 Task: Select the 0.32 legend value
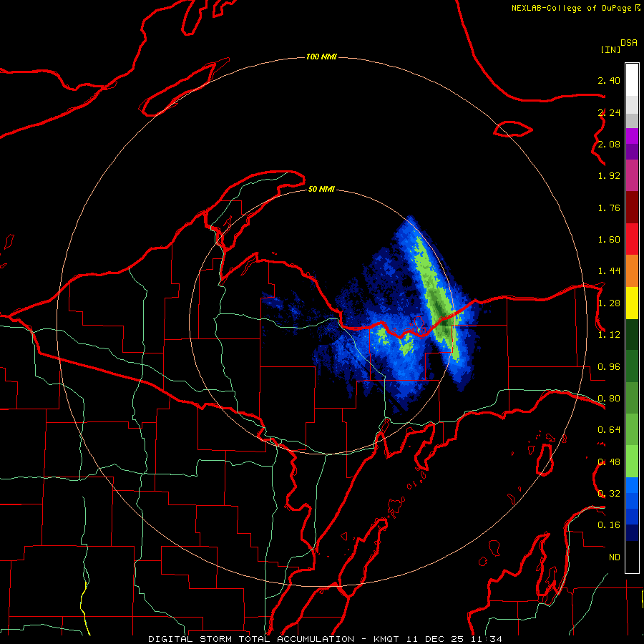[x=609, y=494]
